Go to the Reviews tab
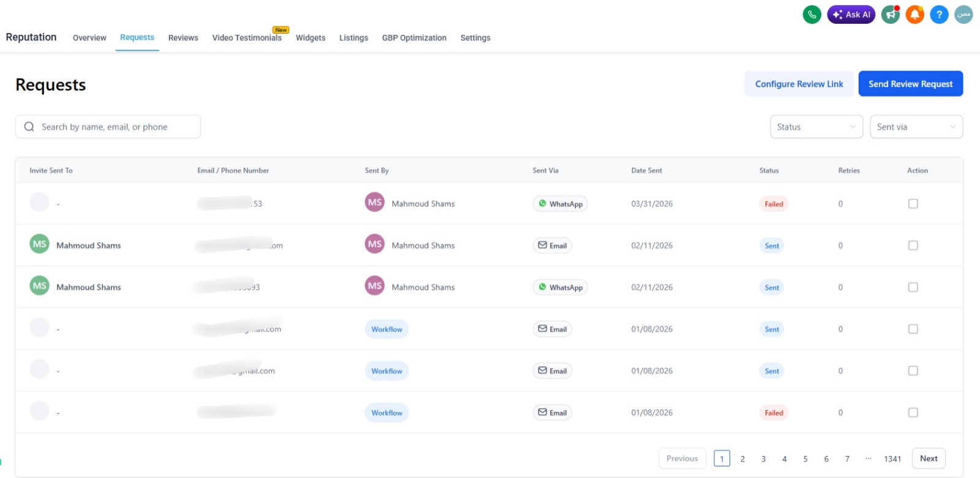The width and height of the screenshot is (980, 478). tap(183, 38)
